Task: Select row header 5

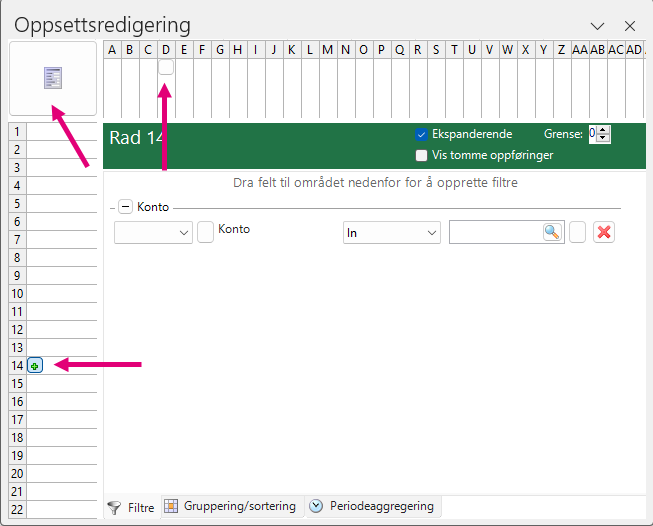Action: (x=17, y=204)
